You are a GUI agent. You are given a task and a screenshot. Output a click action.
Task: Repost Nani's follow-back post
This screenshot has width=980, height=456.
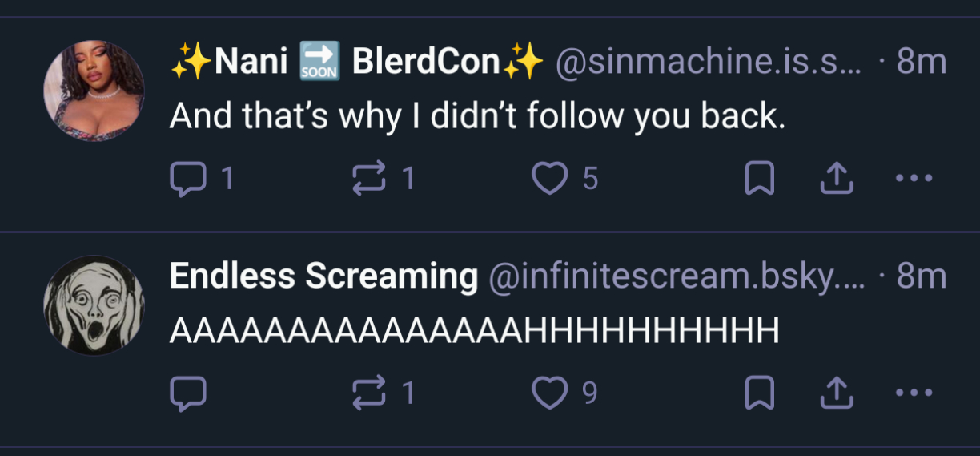click(x=369, y=179)
